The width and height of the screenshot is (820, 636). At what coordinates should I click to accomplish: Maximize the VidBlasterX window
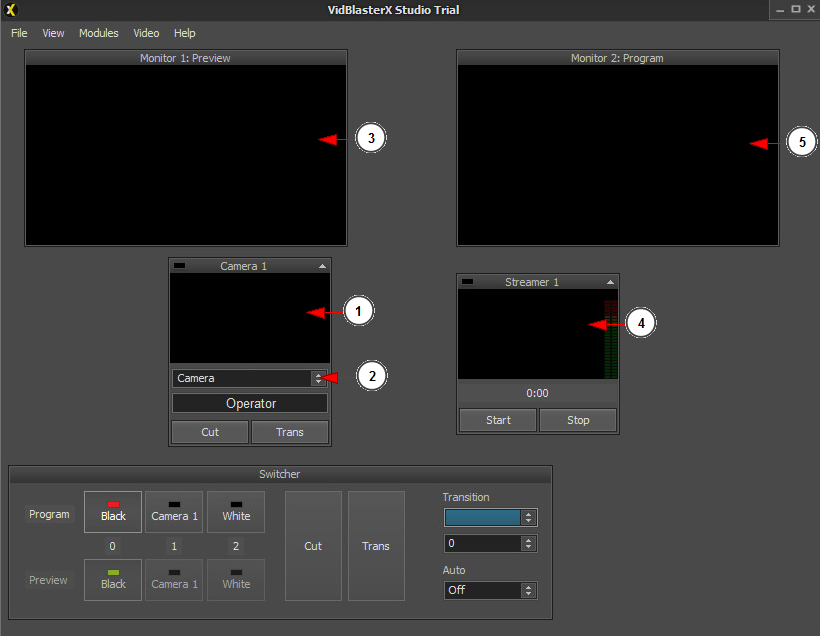pyautogui.click(x=795, y=9)
